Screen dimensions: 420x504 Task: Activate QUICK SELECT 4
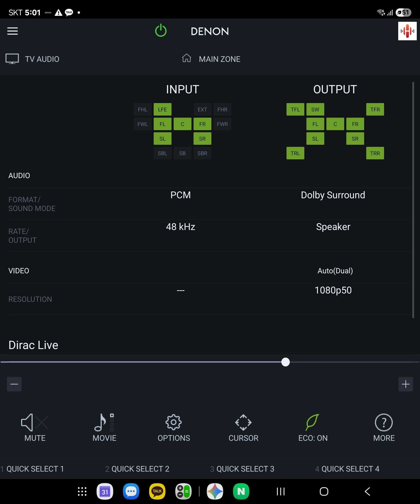[350, 469]
